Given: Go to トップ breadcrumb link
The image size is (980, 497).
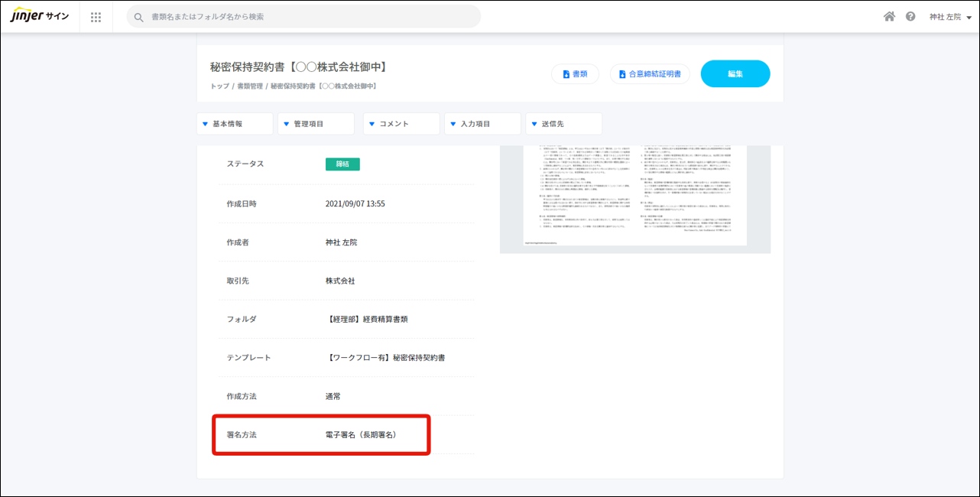Looking at the screenshot, I should [219, 86].
